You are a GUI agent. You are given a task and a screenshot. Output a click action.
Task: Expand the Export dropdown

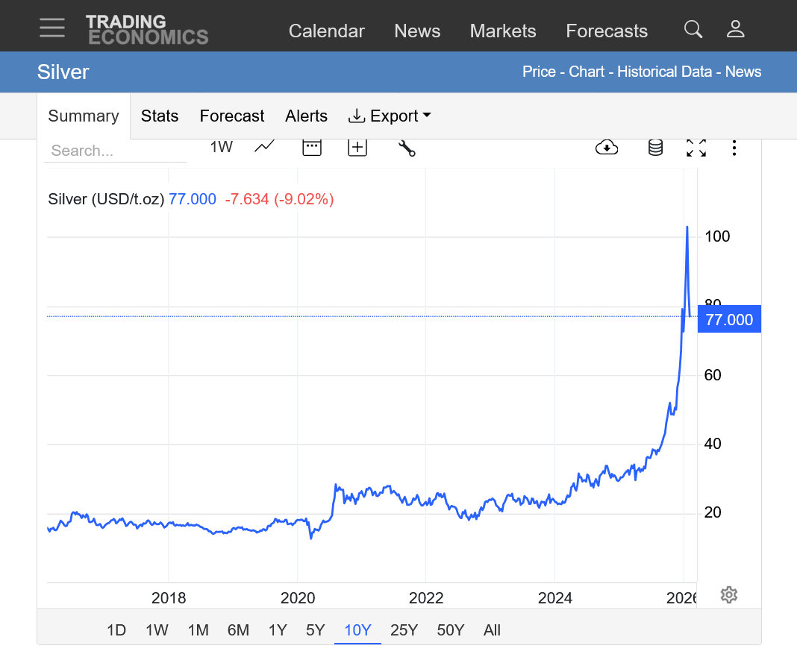pos(390,116)
